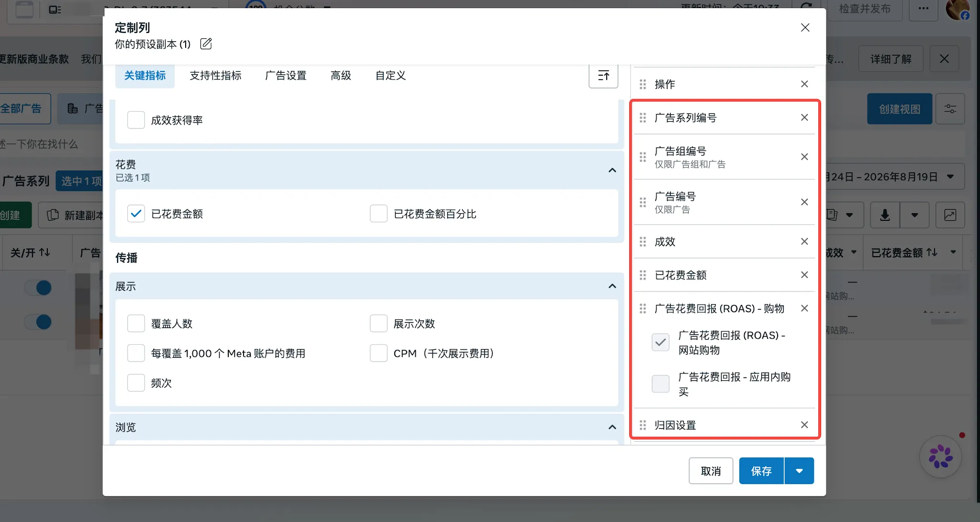Collapse the 花费 section

[612, 170]
